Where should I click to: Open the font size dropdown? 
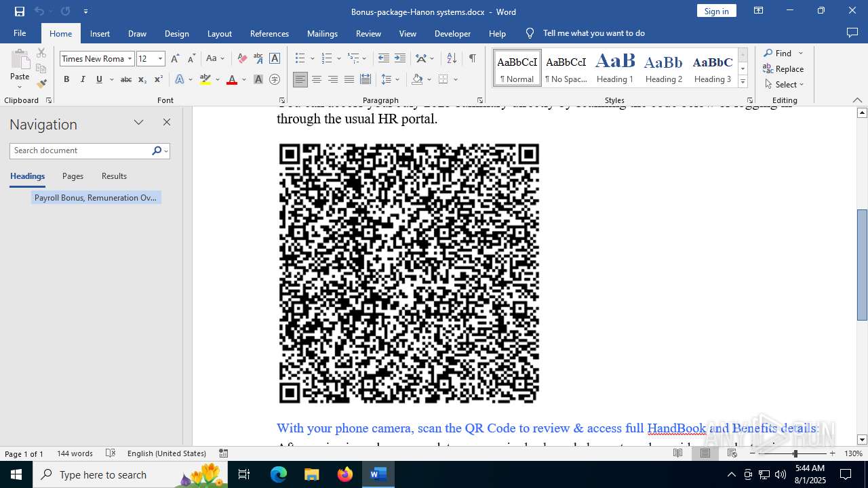(x=160, y=59)
